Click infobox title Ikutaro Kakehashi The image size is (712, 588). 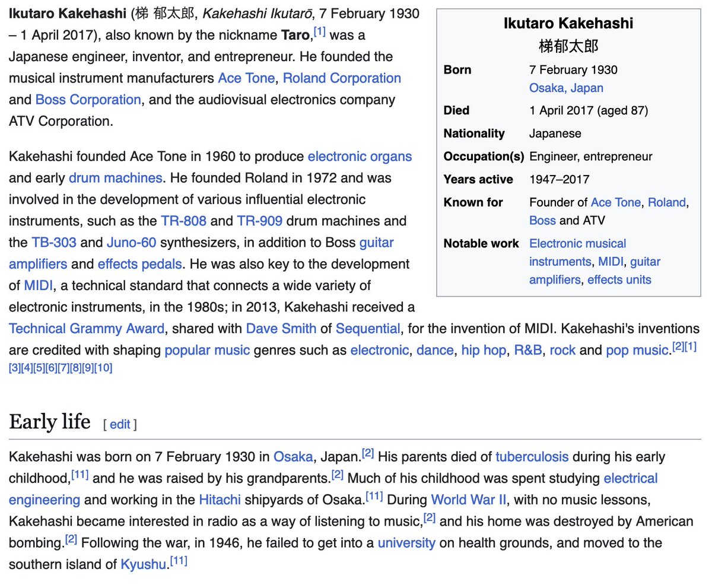coord(568,23)
